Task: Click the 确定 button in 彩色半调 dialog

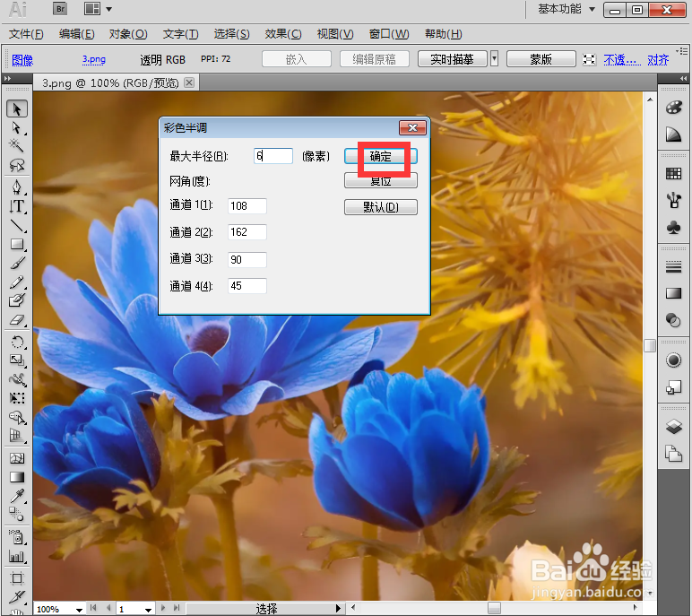Action: [380, 156]
